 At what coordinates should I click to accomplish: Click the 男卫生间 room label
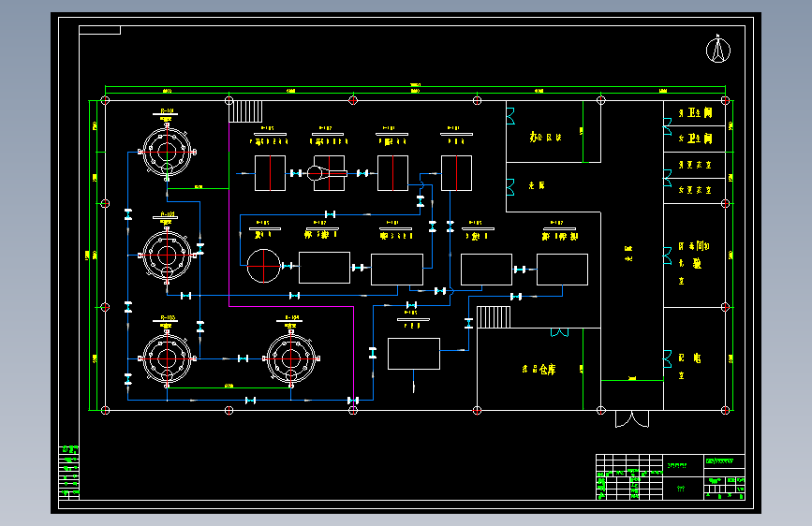(695, 113)
